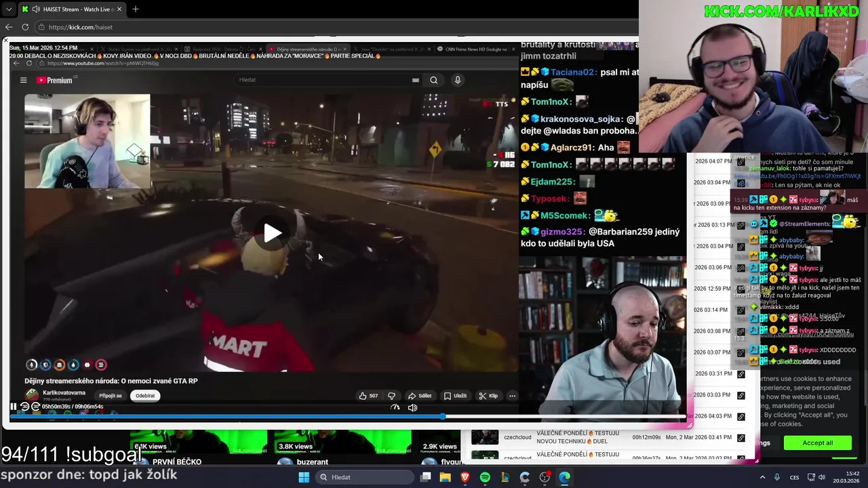Image resolution: width=868 pixels, height=488 pixels.
Task: Copy link for 2026 12:59 PM row
Action: 741,289
